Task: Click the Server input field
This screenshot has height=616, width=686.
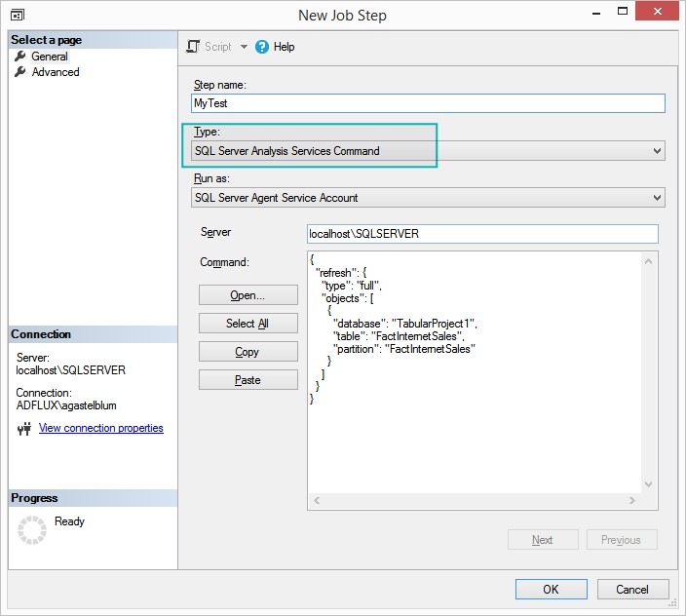Action: coord(482,234)
